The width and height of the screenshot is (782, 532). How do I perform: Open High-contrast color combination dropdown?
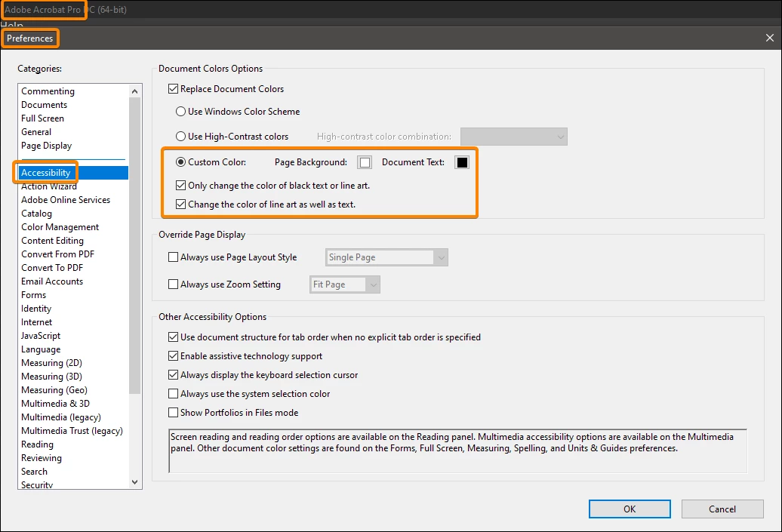point(514,137)
